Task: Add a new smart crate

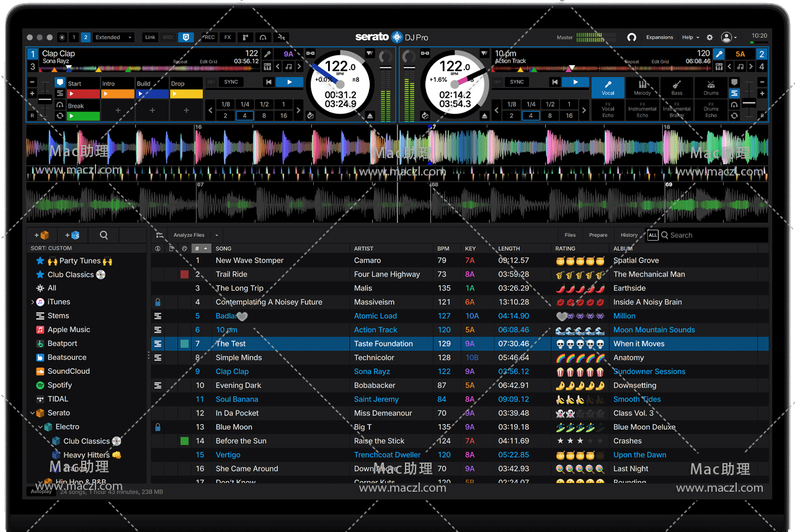Action: click(72, 235)
